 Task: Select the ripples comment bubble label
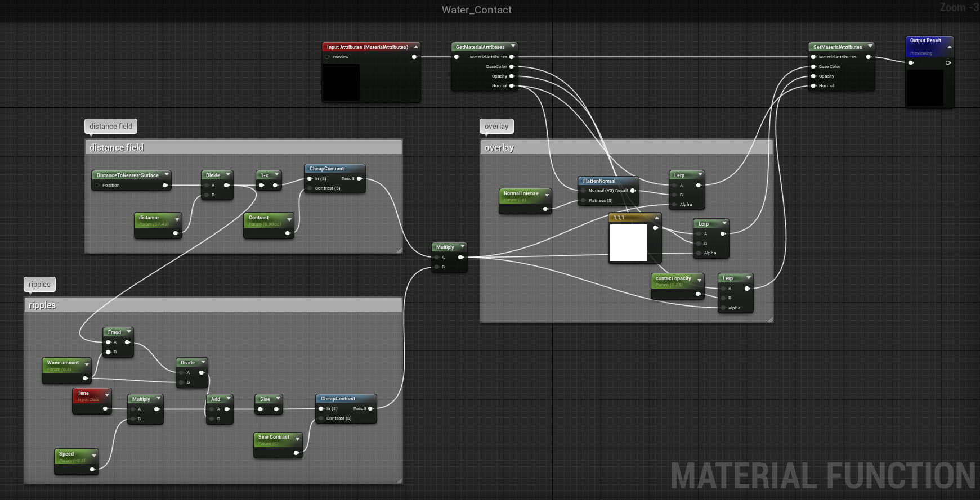[x=39, y=285]
